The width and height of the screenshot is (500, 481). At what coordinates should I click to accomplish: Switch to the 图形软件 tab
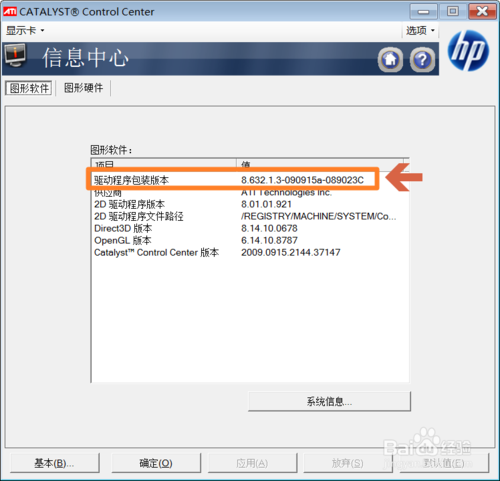(29, 88)
